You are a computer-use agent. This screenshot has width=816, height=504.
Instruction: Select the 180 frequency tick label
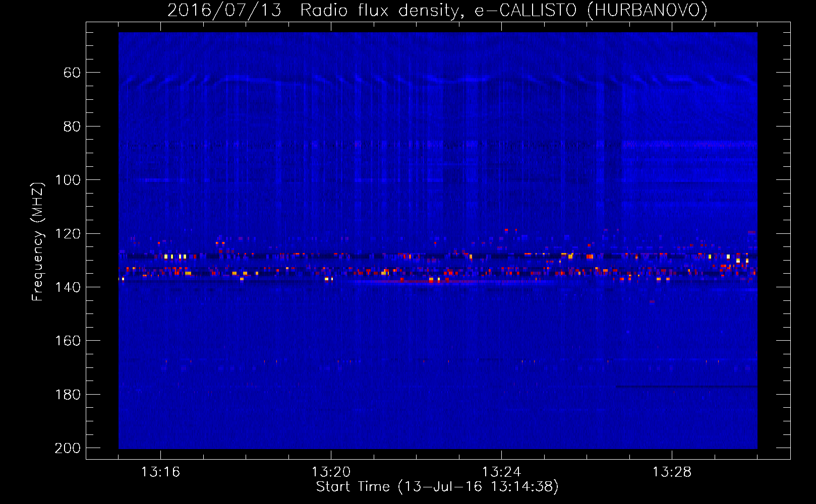coord(68,395)
